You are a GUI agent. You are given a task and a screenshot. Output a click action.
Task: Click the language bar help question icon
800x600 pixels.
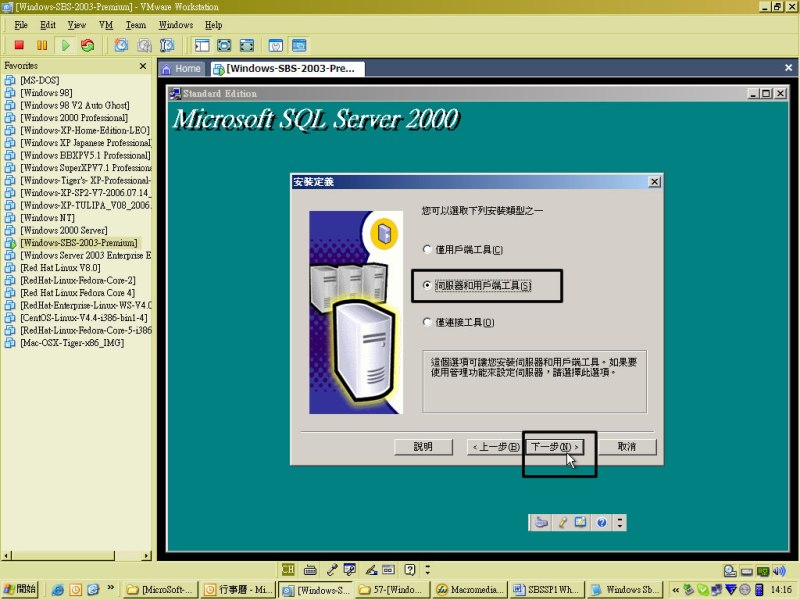click(x=410, y=570)
